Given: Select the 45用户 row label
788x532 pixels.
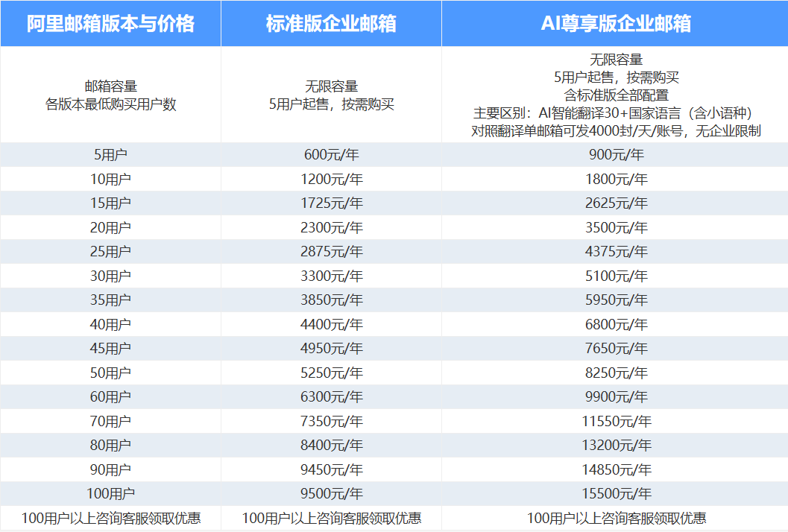Looking at the screenshot, I should (x=110, y=348).
